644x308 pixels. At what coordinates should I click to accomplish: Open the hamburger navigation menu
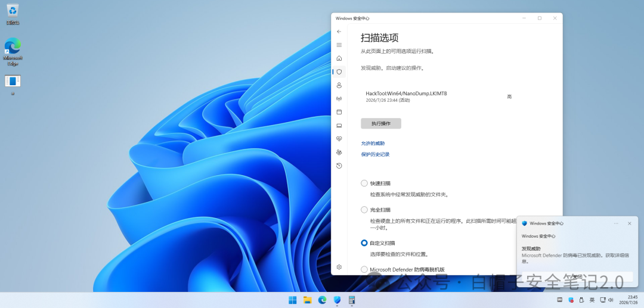coord(339,45)
